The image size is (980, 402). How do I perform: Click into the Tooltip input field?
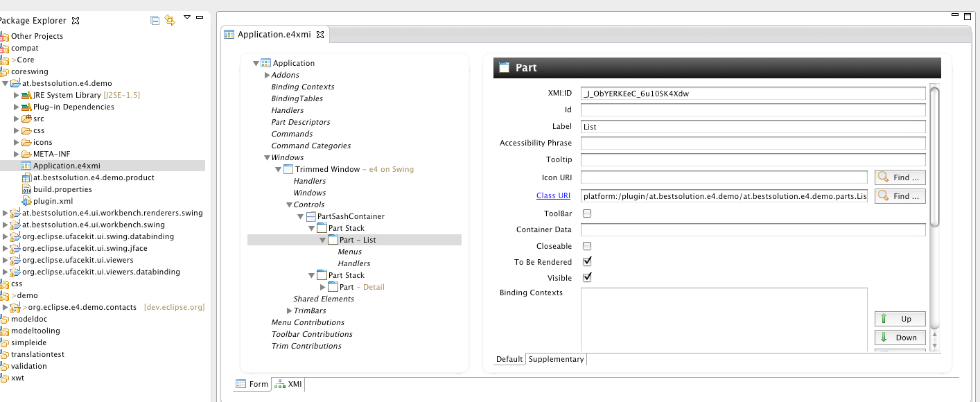click(x=753, y=160)
